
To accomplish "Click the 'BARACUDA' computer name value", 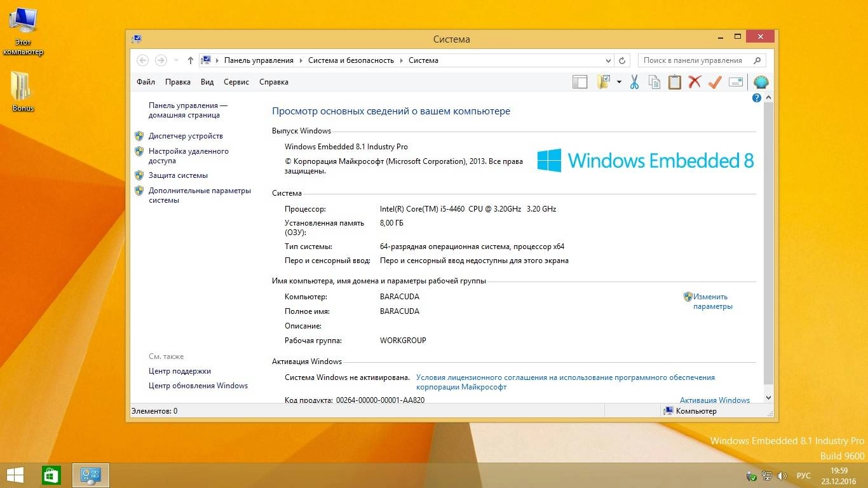I will pos(400,297).
